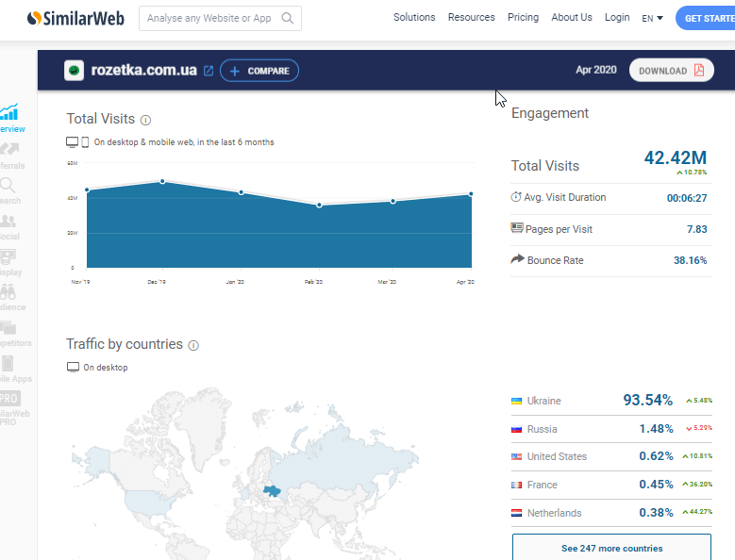Image resolution: width=735 pixels, height=560 pixels.
Task: Click info icon beside Total Visits heading
Action: point(145,120)
